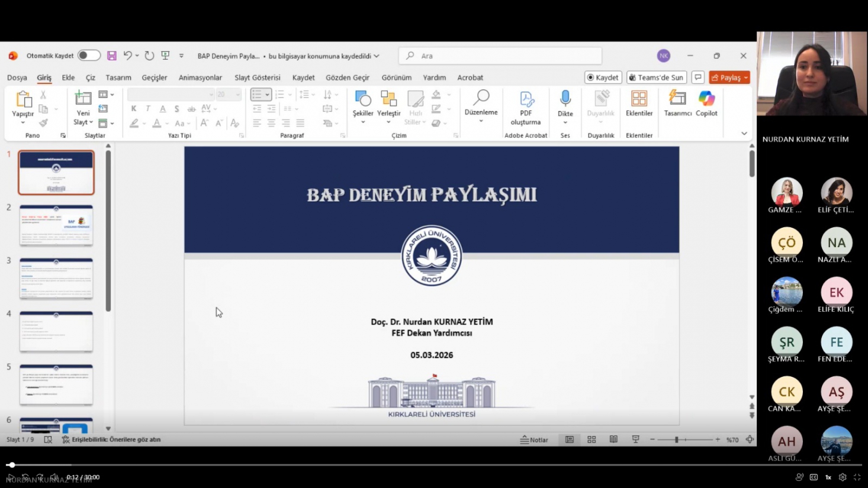This screenshot has height=488, width=868.
Task: Open the Animasyonlar ribbon tab
Action: [x=200, y=77]
